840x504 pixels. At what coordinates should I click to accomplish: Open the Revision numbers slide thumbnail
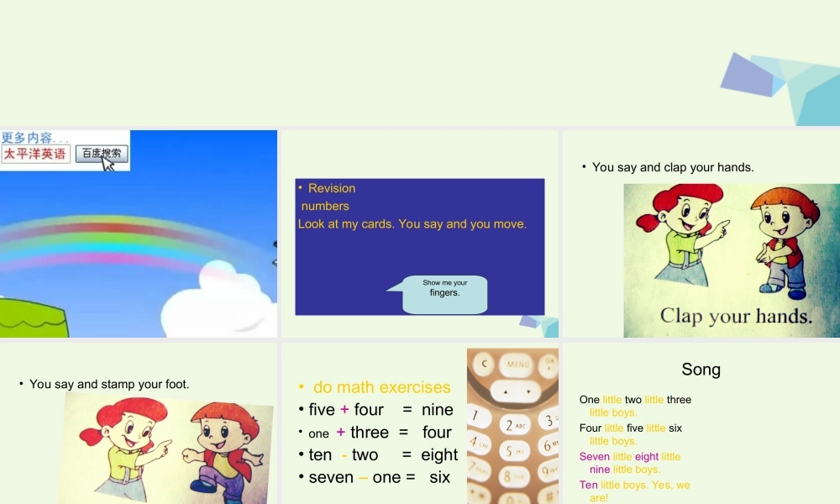coord(420,234)
